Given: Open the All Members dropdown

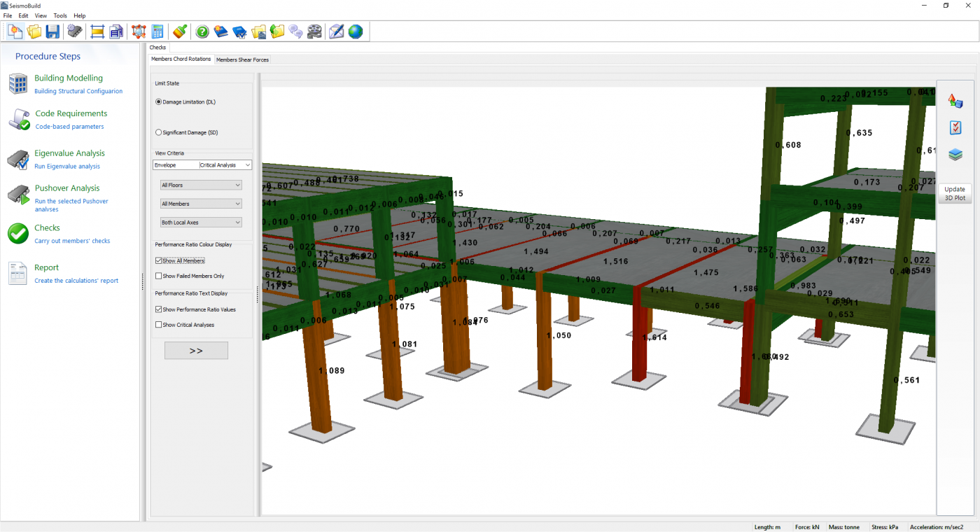Looking at the screenshot, I should pyautogui.click(x=201, y=204).
